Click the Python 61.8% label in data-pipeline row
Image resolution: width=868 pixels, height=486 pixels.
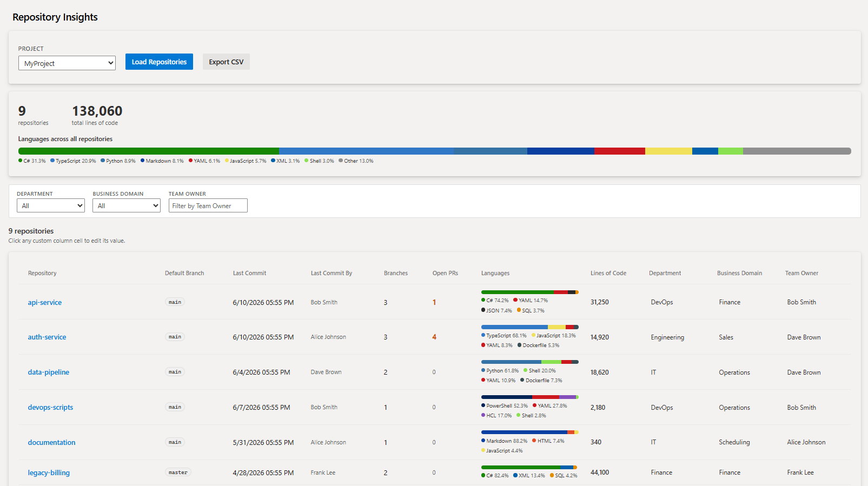(x=500, y=371)
